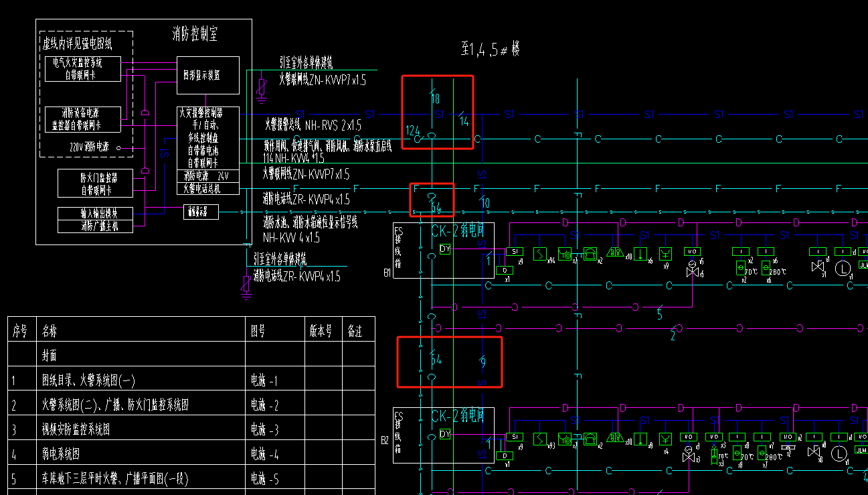Image resolution: width=868 pixels, height=495 pixels.
Task: Select the B1 floor DY power box
Action: click(x=446, y=249)
